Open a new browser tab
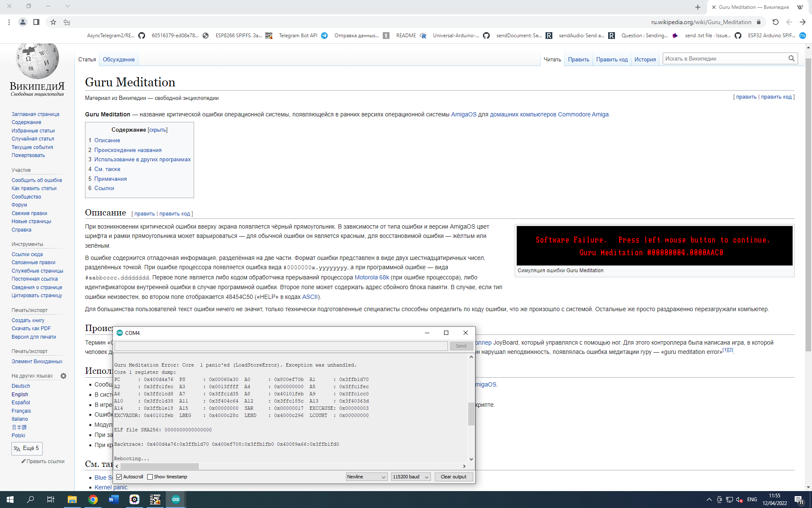Screen dimensions: 812x508 pos(697,7)
